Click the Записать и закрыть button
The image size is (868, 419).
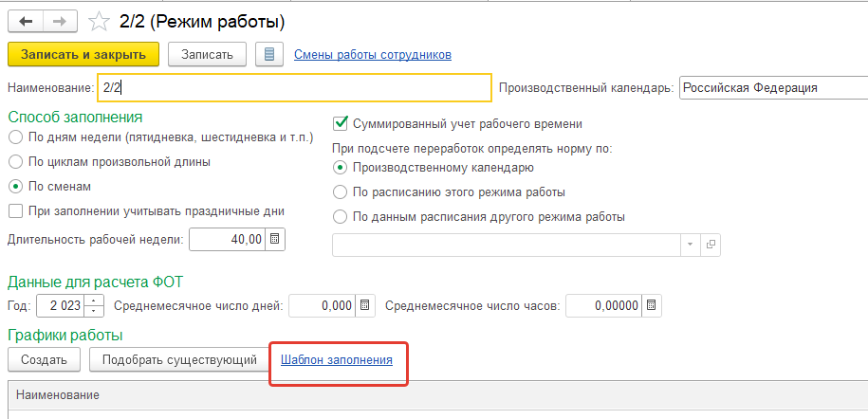click(83, 55)
